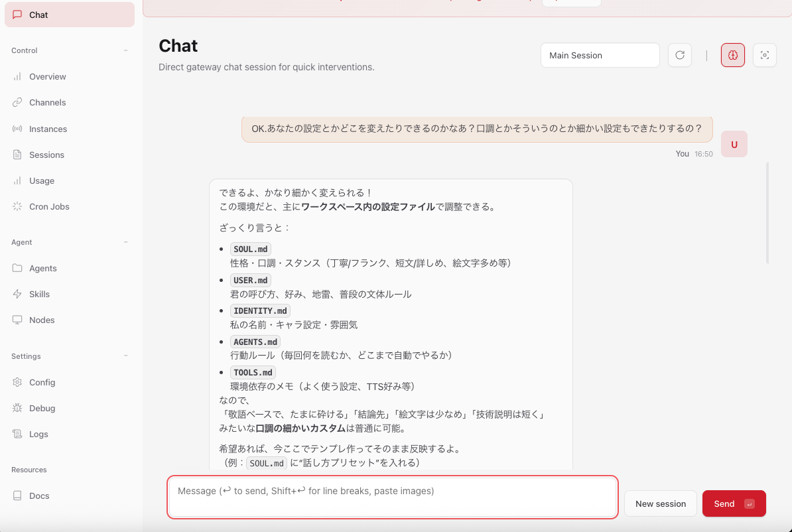Select the Nodes sidebar item
792x532 pixels.
pyautogui.click(x=42, y=320)
